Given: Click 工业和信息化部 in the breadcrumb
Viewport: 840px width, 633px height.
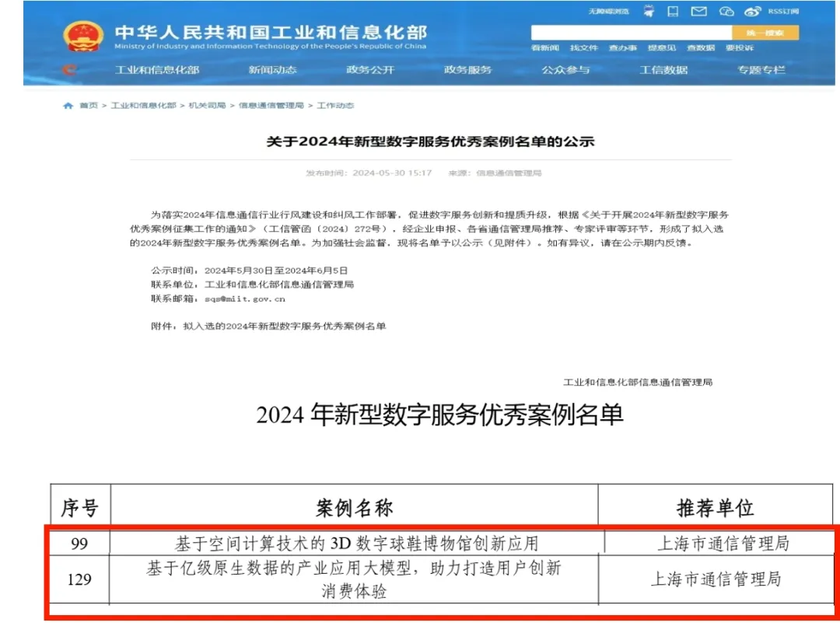Looking at the screenshot, I should coord(144,106).
